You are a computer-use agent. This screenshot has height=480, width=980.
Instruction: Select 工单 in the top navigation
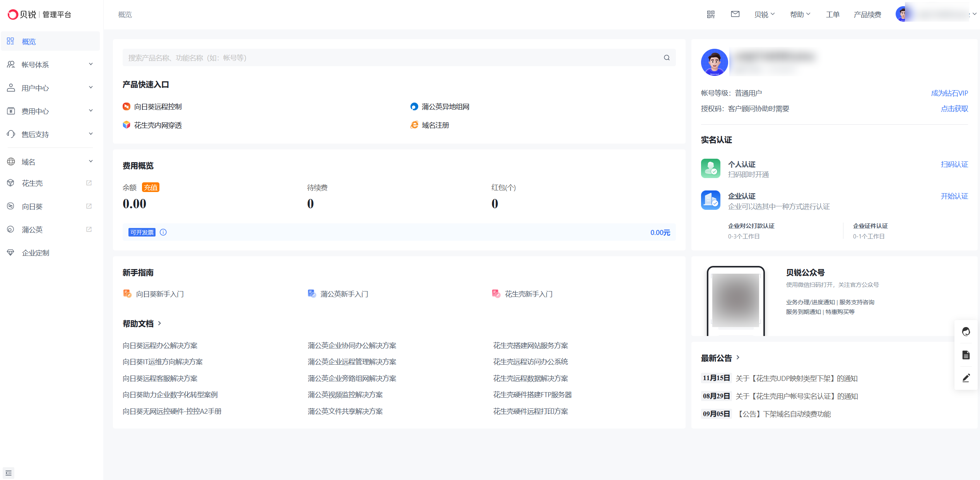coord(833,14)
